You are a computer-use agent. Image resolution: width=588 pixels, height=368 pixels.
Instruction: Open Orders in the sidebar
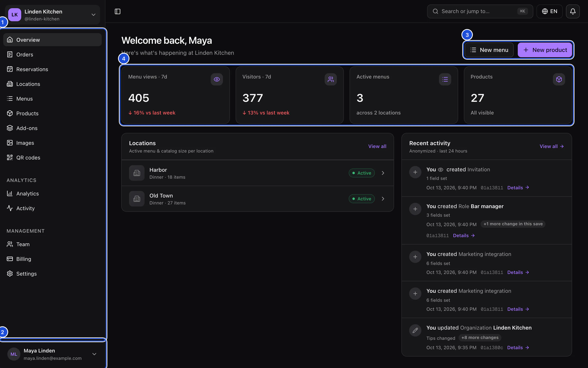coord(52,55)
